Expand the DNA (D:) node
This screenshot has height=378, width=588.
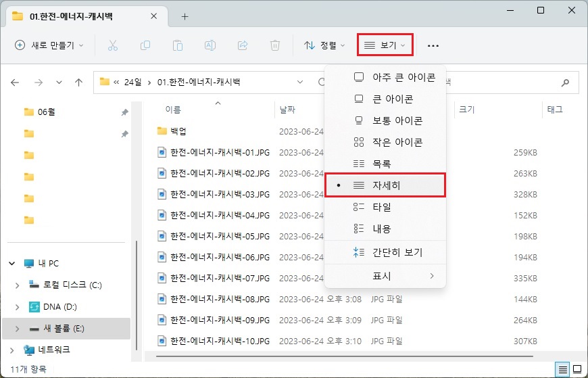point(17,308)
